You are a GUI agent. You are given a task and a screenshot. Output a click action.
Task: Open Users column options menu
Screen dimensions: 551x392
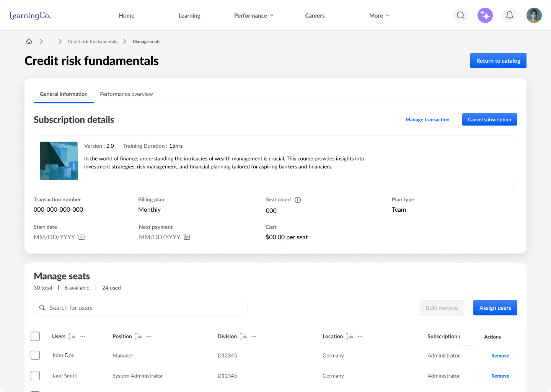point(83,336)
